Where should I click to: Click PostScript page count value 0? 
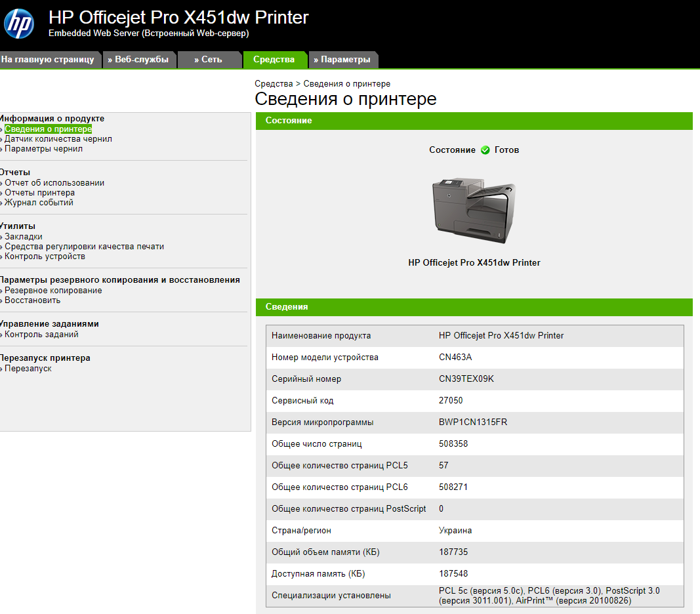pos(441,508)
